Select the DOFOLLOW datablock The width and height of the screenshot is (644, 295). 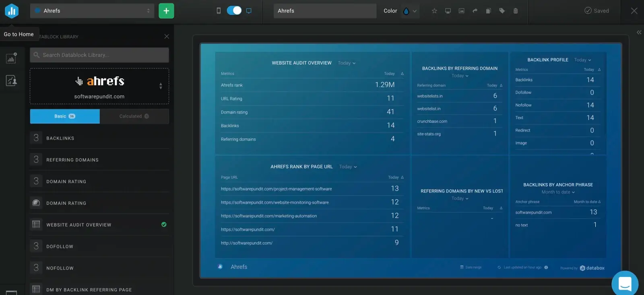[99, 246]
